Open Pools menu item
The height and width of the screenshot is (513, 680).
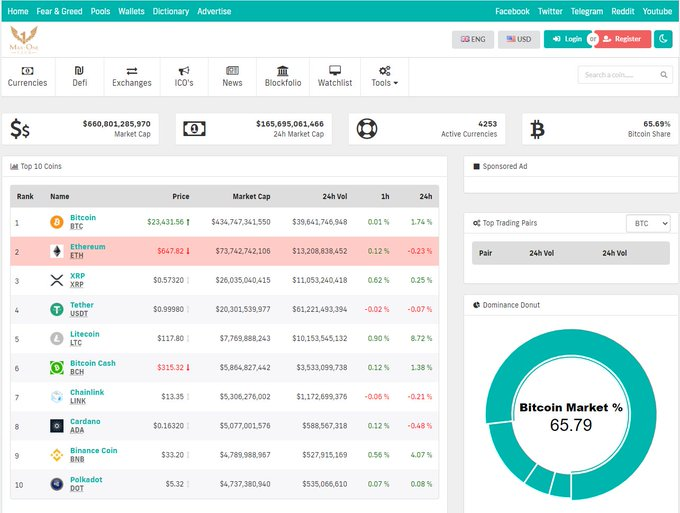pos(100,11)
